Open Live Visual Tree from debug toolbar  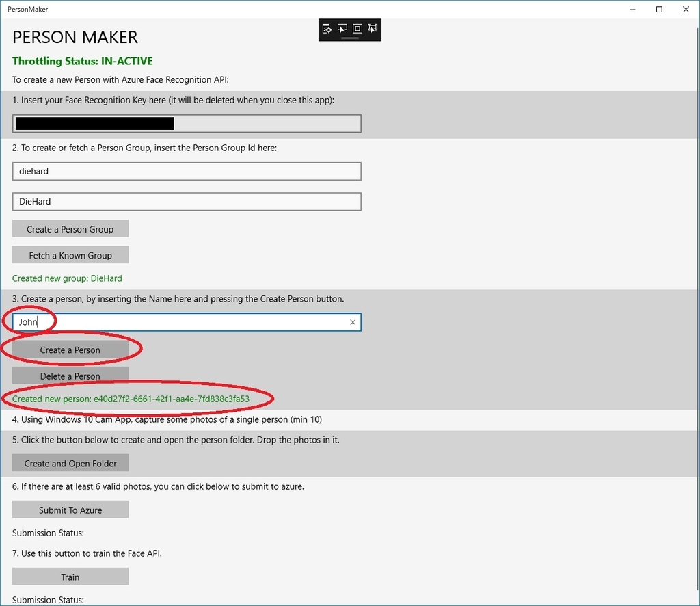[327, 29]
